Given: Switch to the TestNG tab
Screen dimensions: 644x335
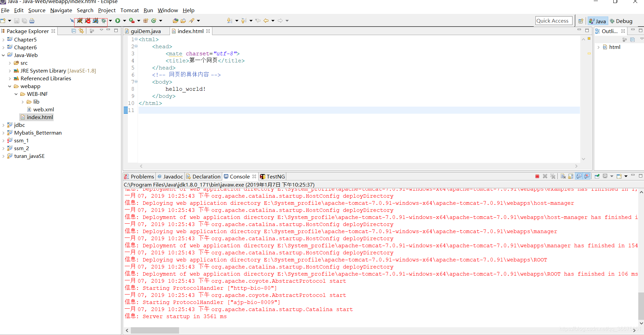Looking at the screenshot, I should coord(272,176).
